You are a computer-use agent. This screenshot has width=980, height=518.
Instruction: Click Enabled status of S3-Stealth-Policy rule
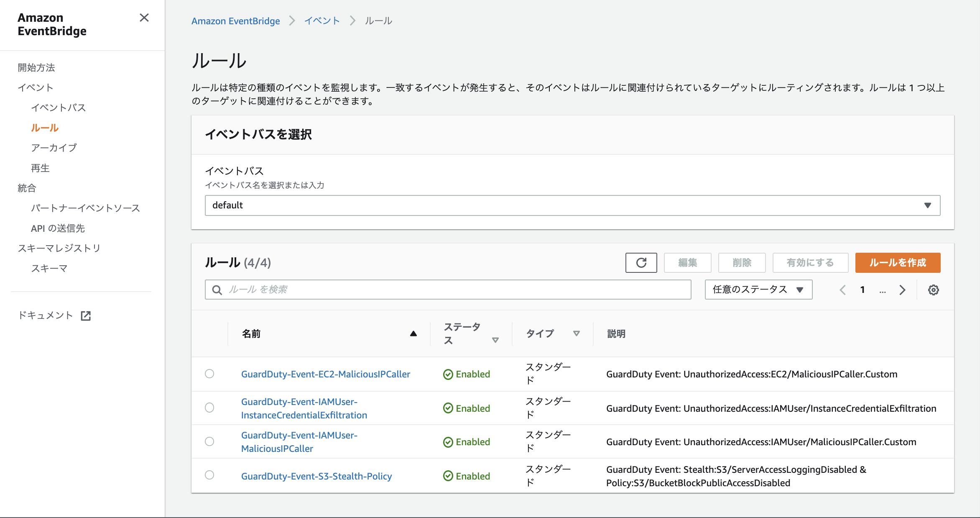[x=467, y=476]
